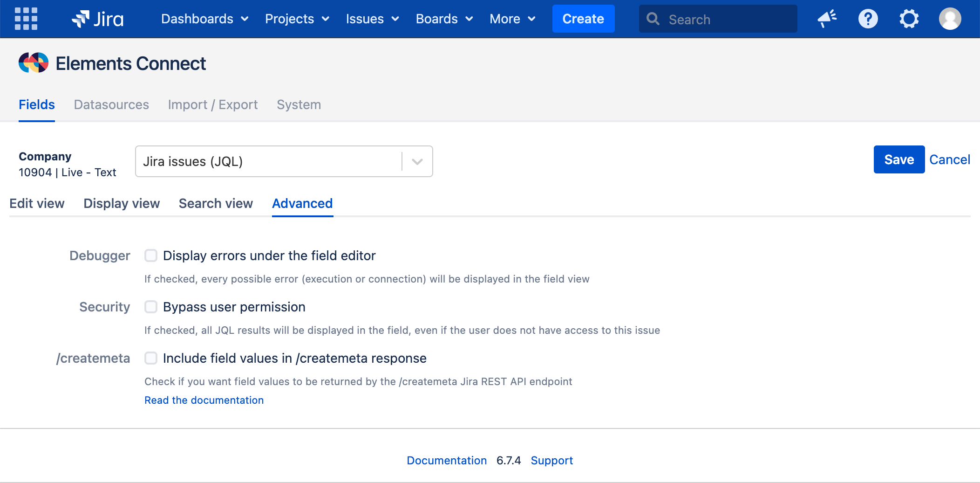This screenshot has height=483, width=980.
Task: Open the user profile avatar
Action: click(x=950, y=19)
